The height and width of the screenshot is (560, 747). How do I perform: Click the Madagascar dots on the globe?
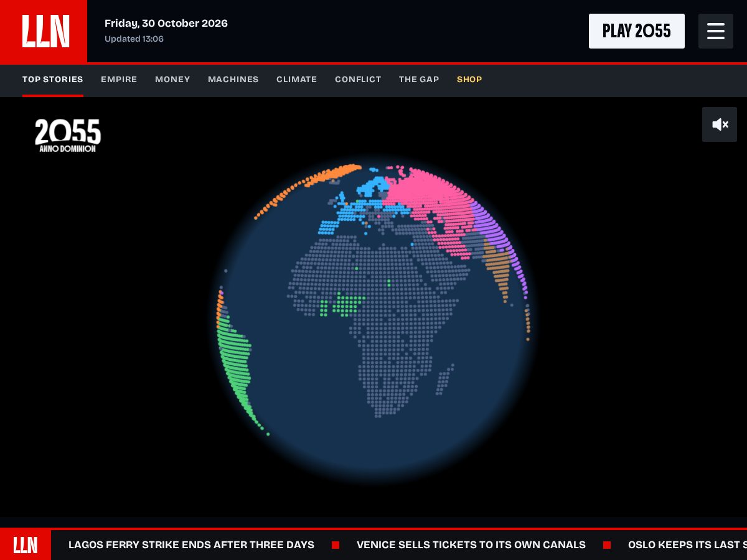tap(443, 380)
